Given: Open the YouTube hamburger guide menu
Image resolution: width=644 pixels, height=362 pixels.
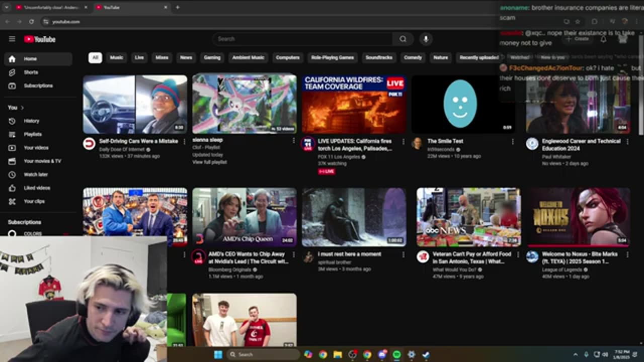Looking at the screenshot, I should point(12,39).
